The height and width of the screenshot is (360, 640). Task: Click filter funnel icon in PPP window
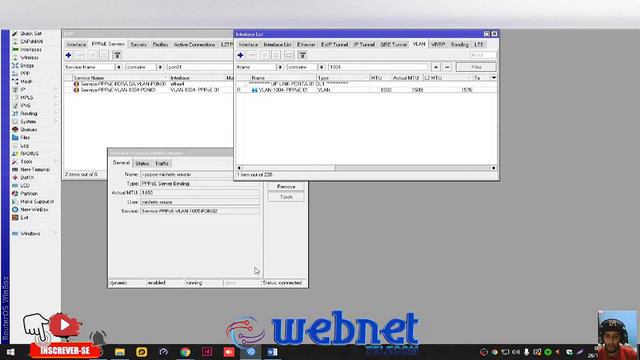117,55
